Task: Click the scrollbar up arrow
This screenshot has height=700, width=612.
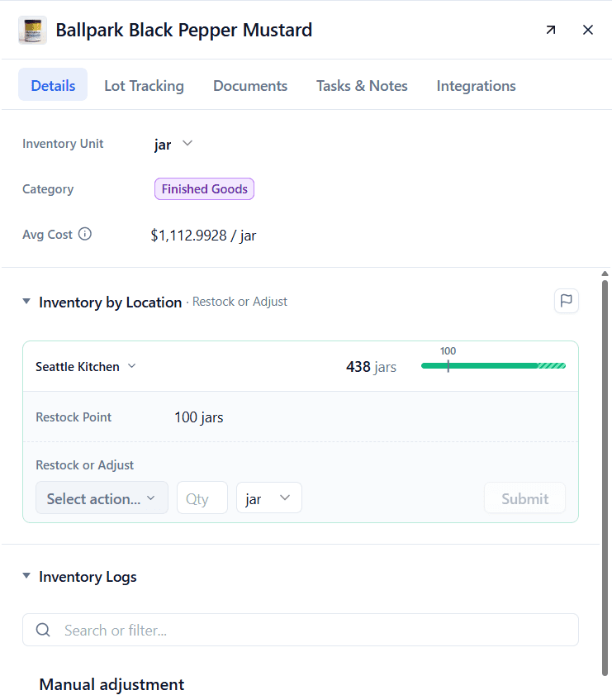Action: click(605, 274)
